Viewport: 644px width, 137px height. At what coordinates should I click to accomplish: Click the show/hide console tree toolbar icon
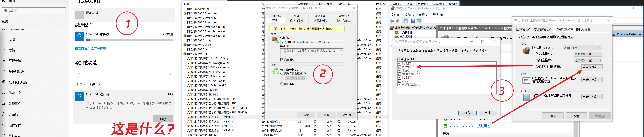pyautogui.click(x=406, y=21)
